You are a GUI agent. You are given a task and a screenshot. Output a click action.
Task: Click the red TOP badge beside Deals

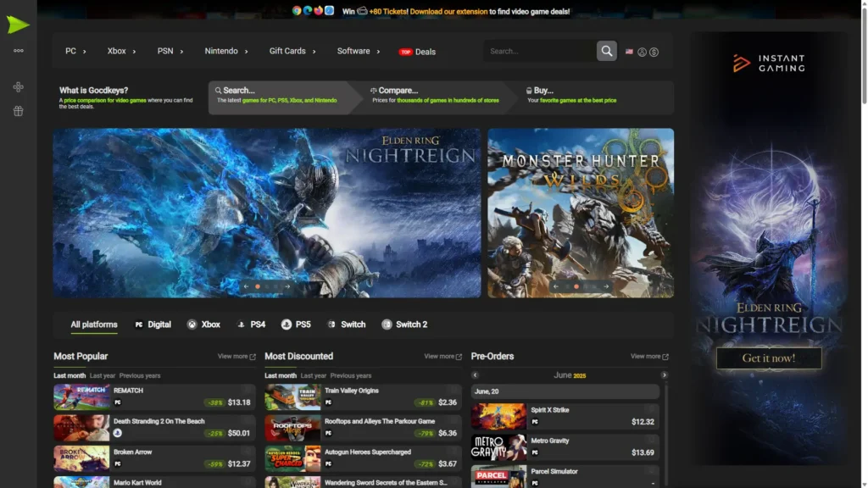[x=406, y=52]
